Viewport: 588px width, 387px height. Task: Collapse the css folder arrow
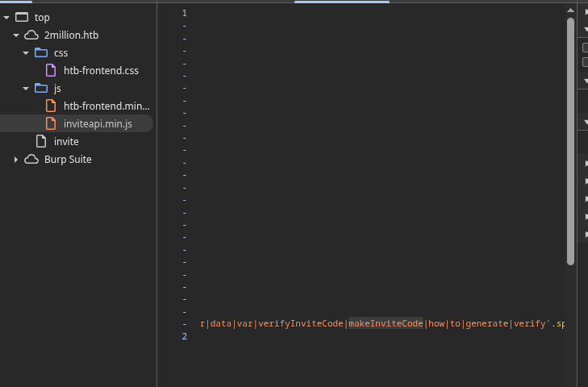coord(26,53)
